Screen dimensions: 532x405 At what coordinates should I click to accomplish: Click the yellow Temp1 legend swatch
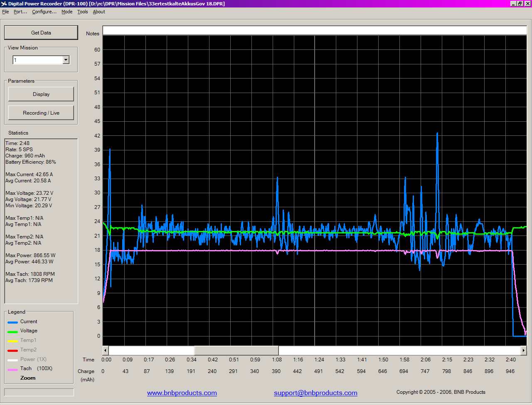coord(13,341)
